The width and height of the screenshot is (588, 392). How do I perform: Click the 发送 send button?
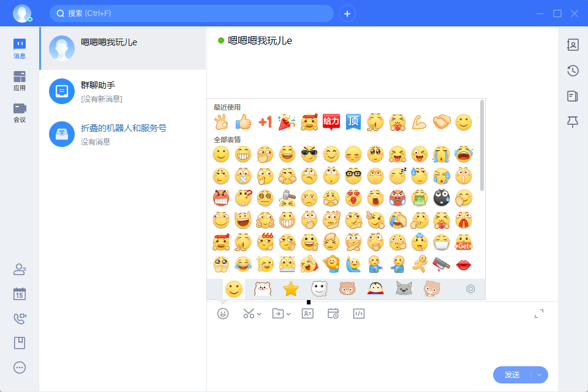click(512, 375)
